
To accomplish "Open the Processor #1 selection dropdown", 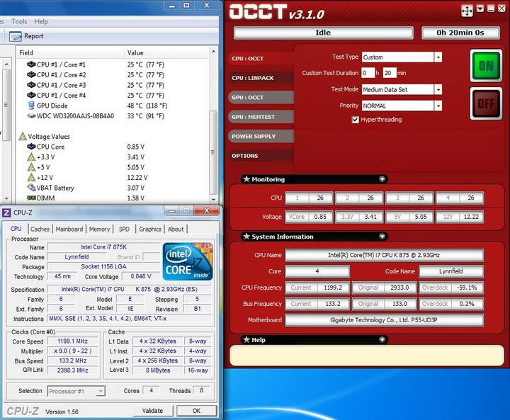I will [101, 391].
